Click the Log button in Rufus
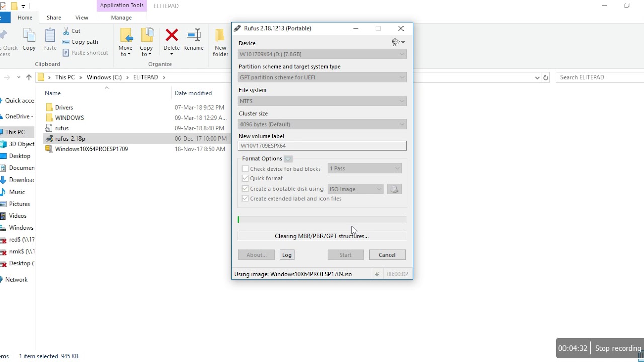Viewport: 644px width, 362px height. pyautogui.click(x=287, y=255)
